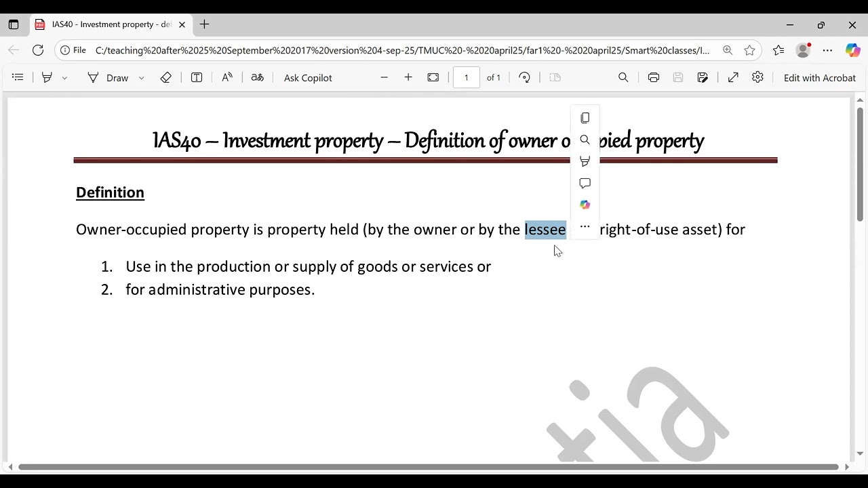
Task: Open the Copilot sidebar icon
Action: (x=852, y=50)
